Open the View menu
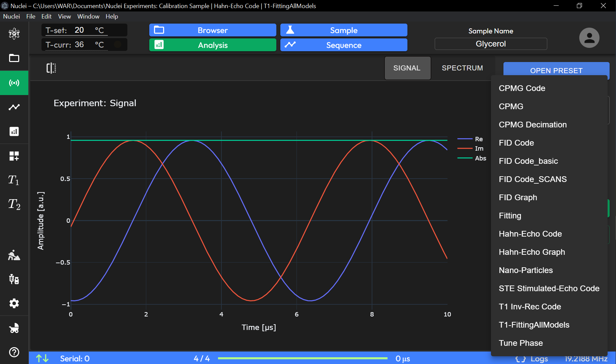 [x=64, y=17]
